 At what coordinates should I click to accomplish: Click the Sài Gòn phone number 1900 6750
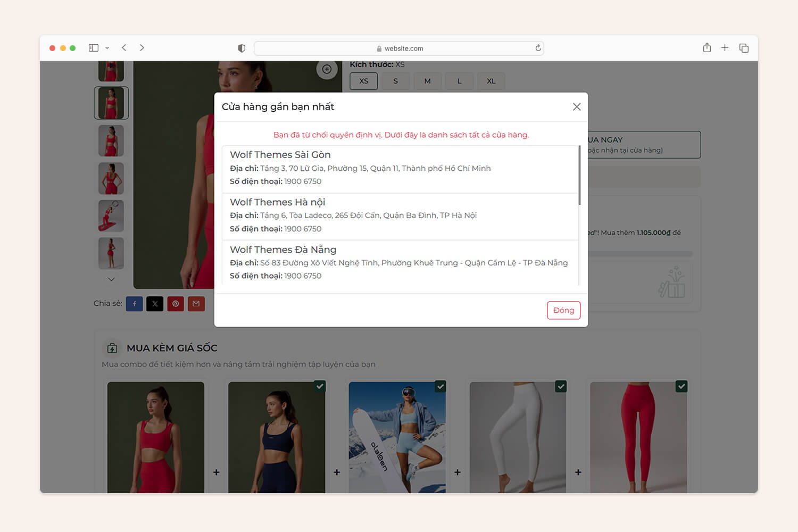pos(303,181)
